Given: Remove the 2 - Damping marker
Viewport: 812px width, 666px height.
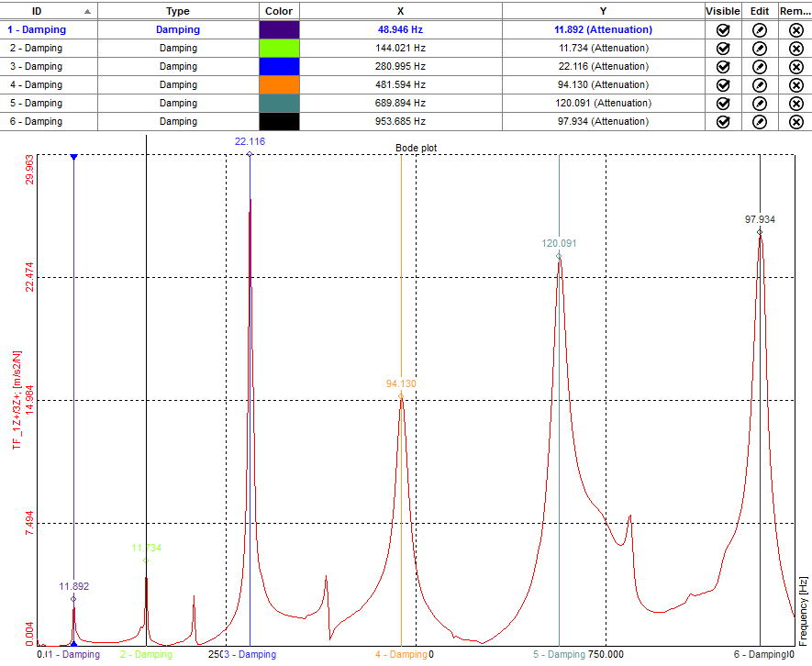Looking at the screenshot, I should click(796, 49).
